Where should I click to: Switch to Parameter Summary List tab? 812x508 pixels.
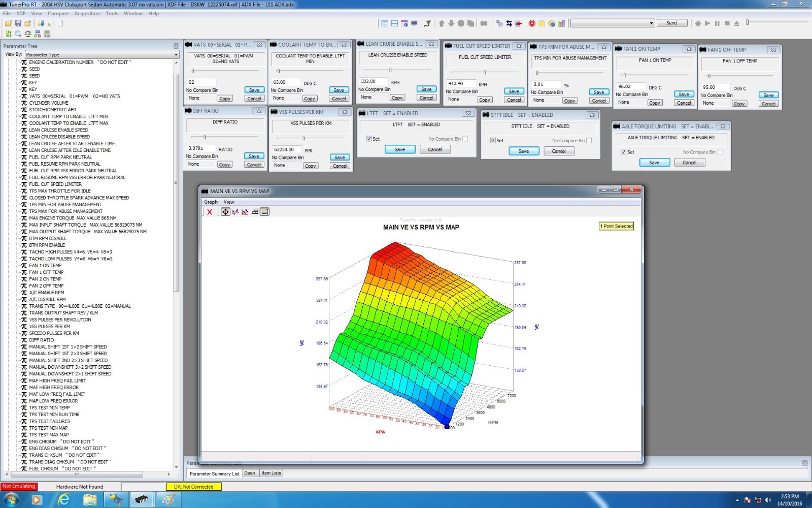215,473
